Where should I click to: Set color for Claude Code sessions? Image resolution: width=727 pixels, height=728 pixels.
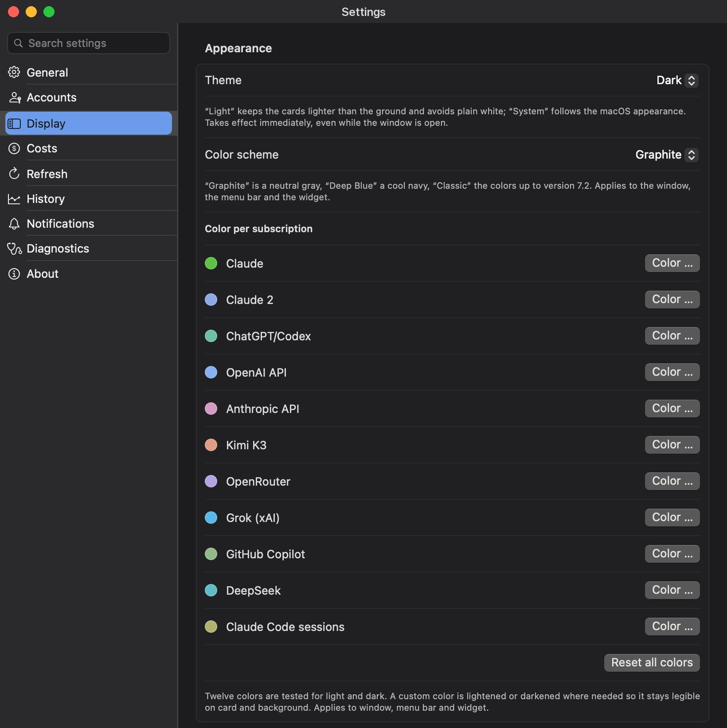[x=672, y=626]
